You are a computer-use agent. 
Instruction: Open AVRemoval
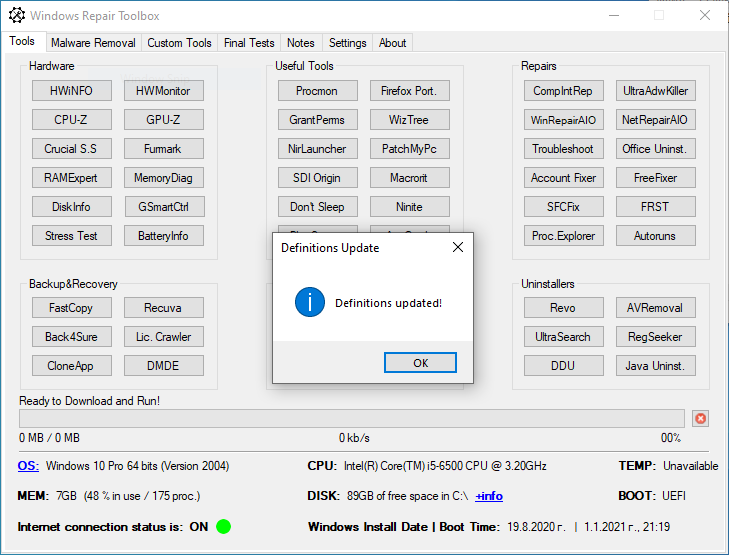coord(656,308)
